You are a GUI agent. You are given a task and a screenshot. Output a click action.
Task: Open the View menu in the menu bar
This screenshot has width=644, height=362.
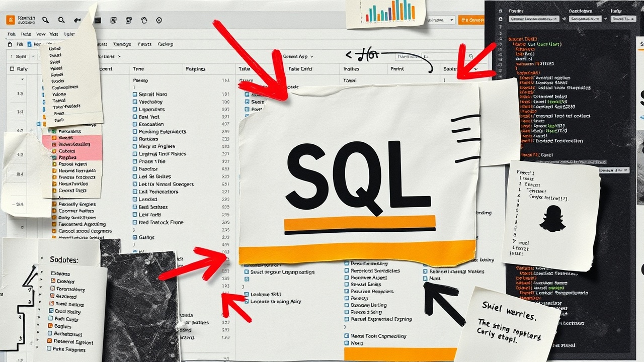40,34
